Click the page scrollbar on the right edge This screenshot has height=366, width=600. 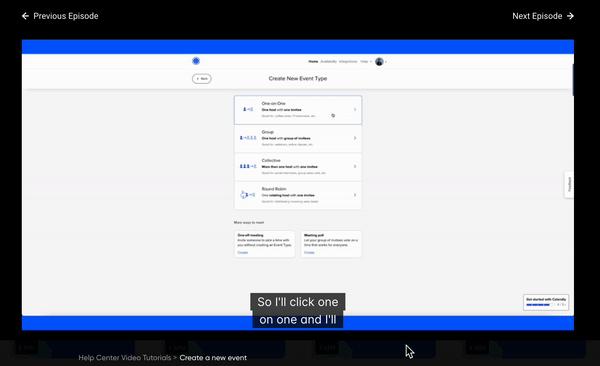tap(572, 80)
